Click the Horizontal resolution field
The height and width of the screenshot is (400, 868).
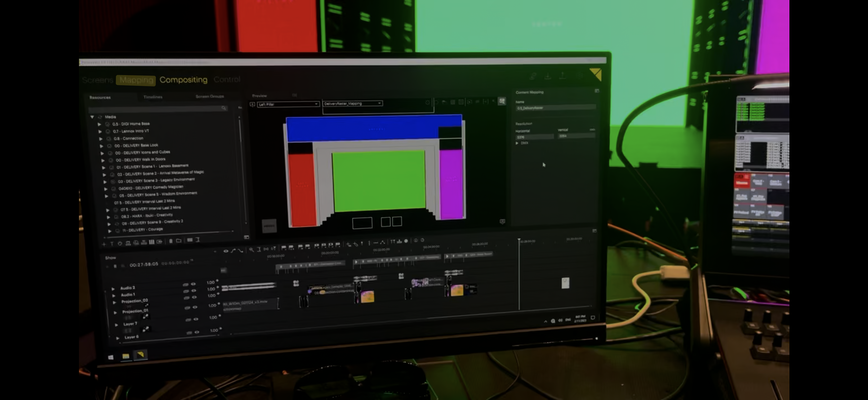coord(535,137)
